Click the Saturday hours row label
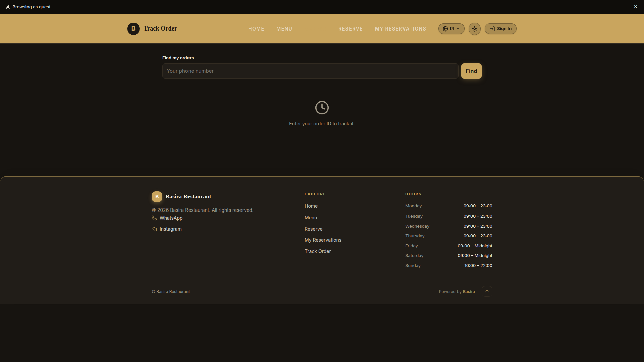This screenshot has width=644, height=362. [414, 256]
